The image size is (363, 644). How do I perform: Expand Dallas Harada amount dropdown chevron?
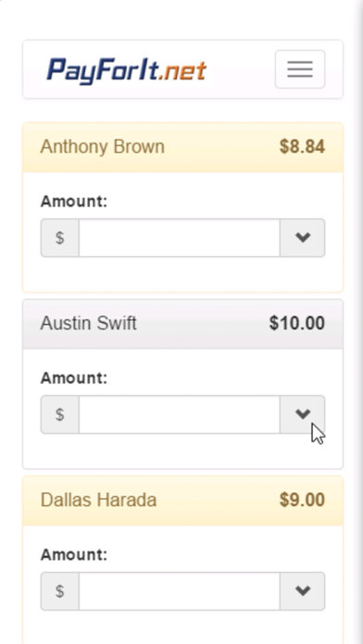[303, 591]
